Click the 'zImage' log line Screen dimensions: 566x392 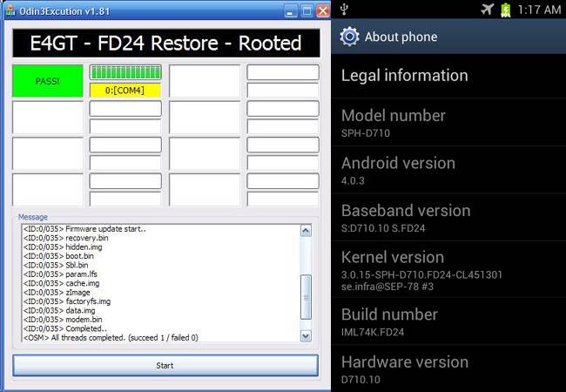pyautogui.click(x=57, y=292)
